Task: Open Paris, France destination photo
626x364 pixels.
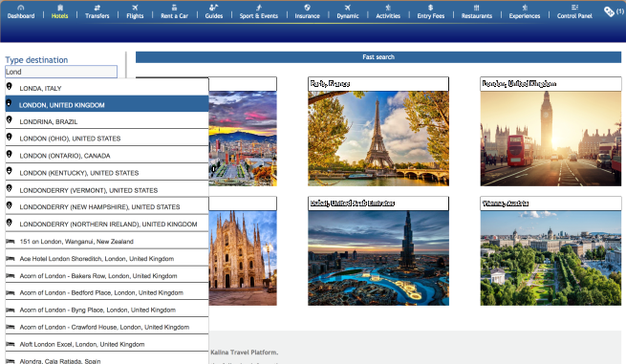Action: click(x=378, y=139)
